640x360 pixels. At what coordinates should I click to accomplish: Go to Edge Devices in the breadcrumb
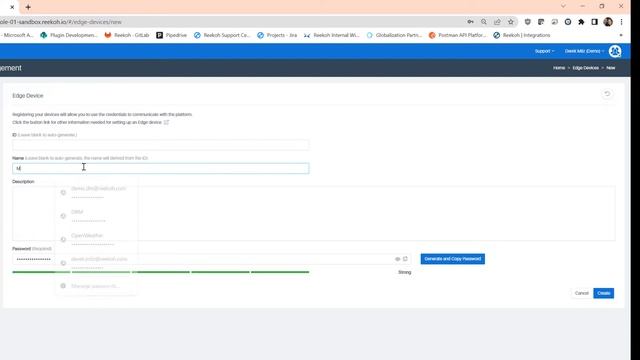(x=585, y=68)
